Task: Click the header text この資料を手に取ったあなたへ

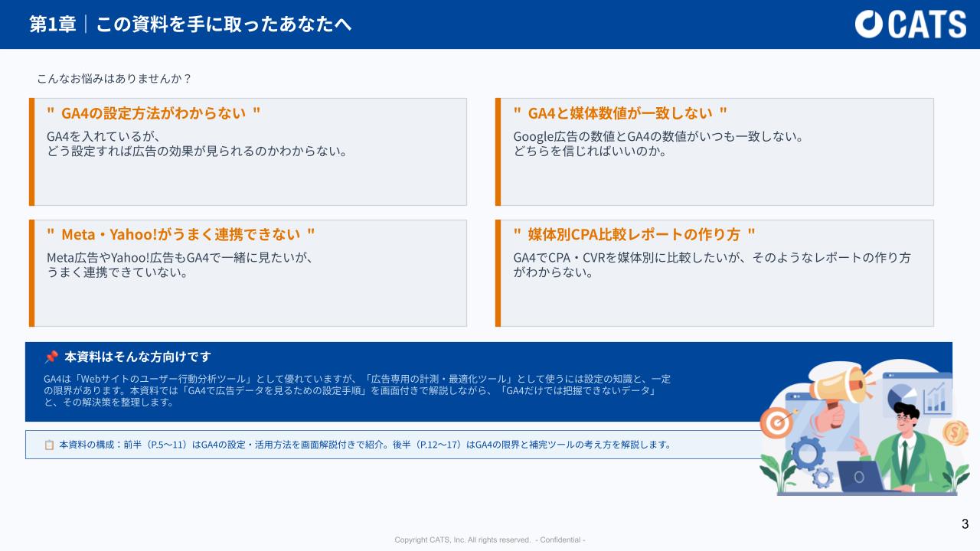Action: [224, 24]
